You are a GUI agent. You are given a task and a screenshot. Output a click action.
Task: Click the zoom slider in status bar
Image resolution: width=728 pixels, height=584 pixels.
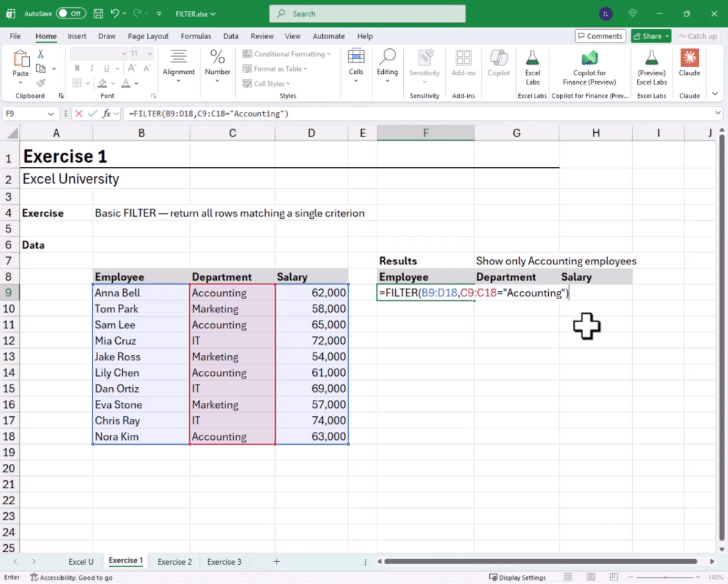click(x=665, y=578)
